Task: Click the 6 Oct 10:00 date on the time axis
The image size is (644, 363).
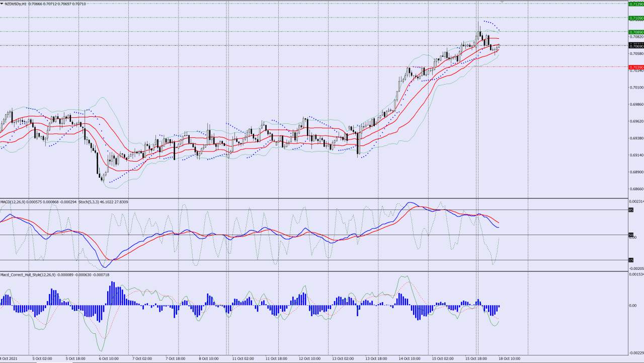Action: coord(109,359)
